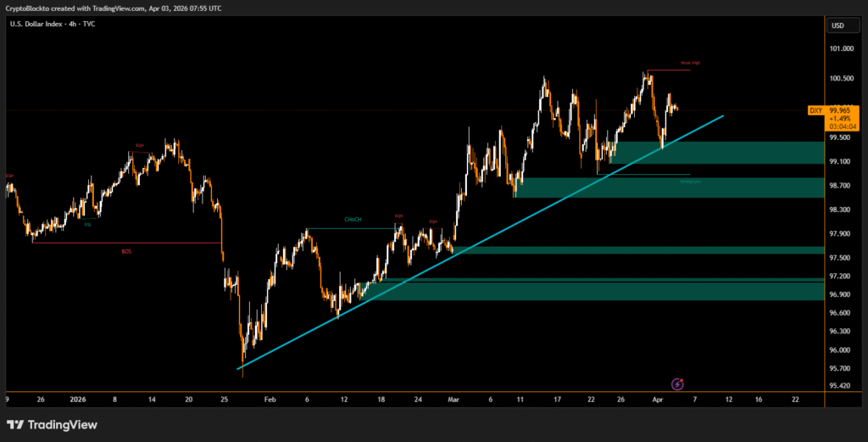The height and width of the screenshot is (442, 868).
Task: Click the Apr date label
Action: click(658, 398)
